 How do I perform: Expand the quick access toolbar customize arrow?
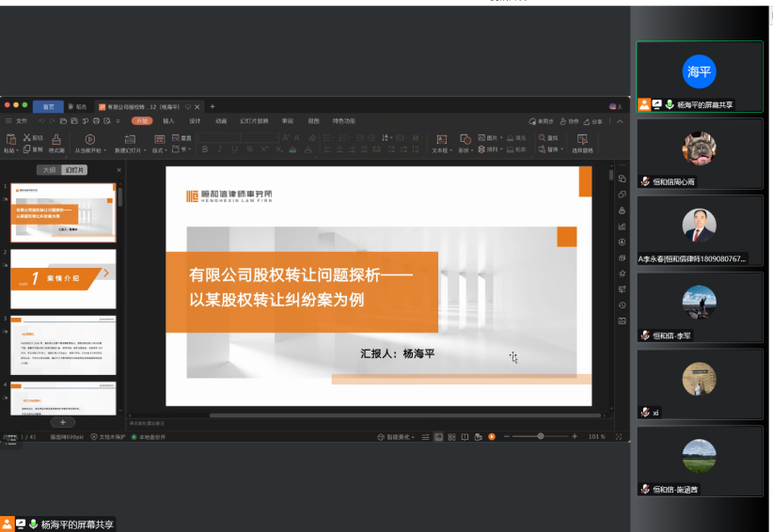(x=118, y=120)
